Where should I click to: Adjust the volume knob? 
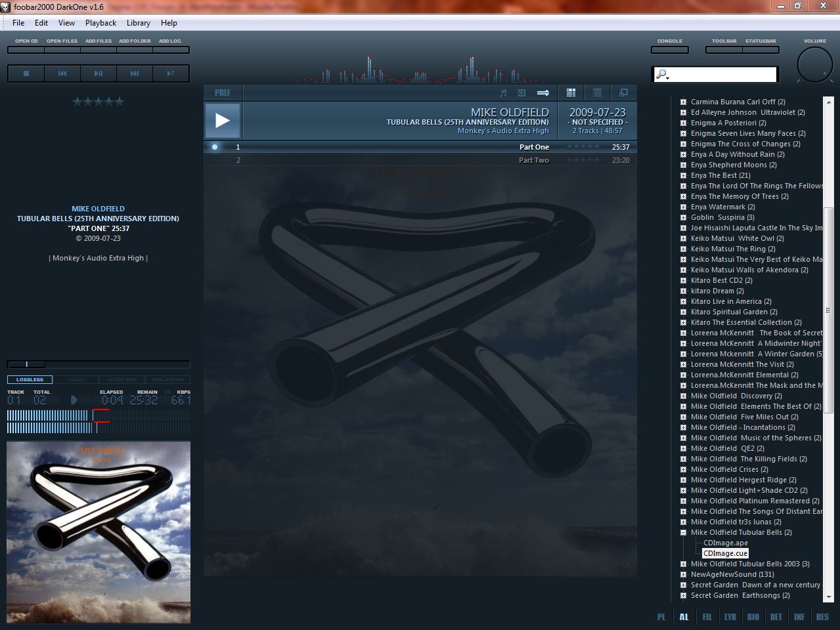(815, 65)
